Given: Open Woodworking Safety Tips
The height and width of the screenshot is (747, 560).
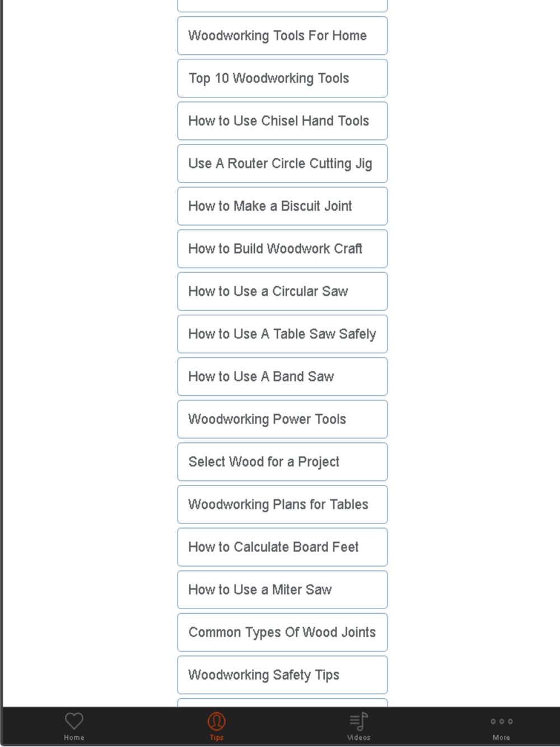Looking at the screenshot, I should 282,675.
